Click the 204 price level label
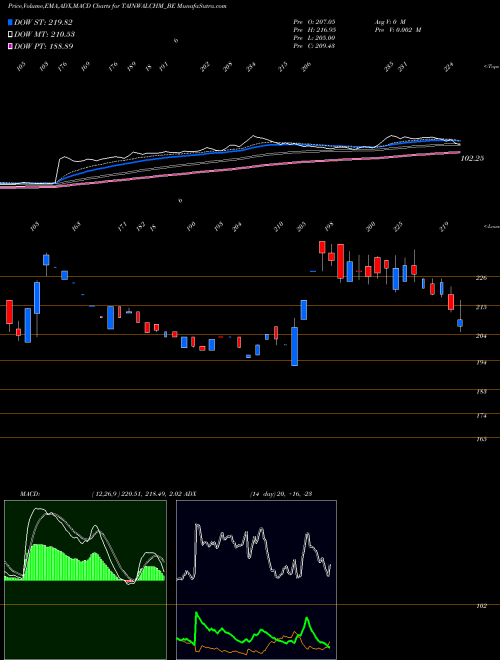Screen dimensions: 500x660 tap(482, 336)
